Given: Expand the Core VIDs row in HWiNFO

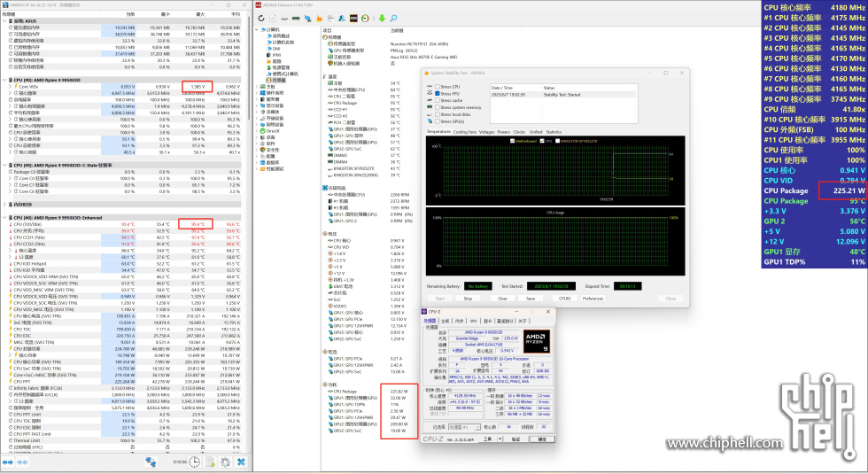Looking at the screenshot, I should (10, 87).
